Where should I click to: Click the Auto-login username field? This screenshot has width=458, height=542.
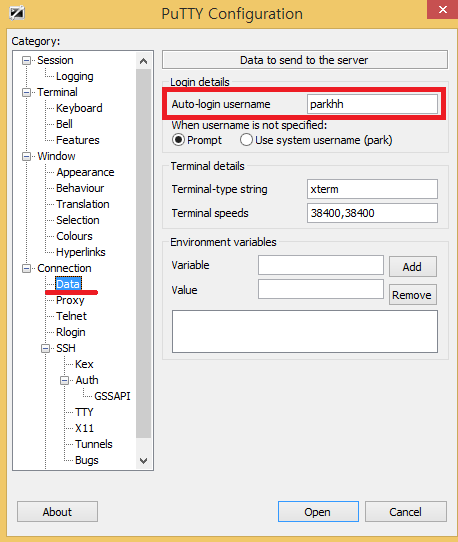pos(372,104)
